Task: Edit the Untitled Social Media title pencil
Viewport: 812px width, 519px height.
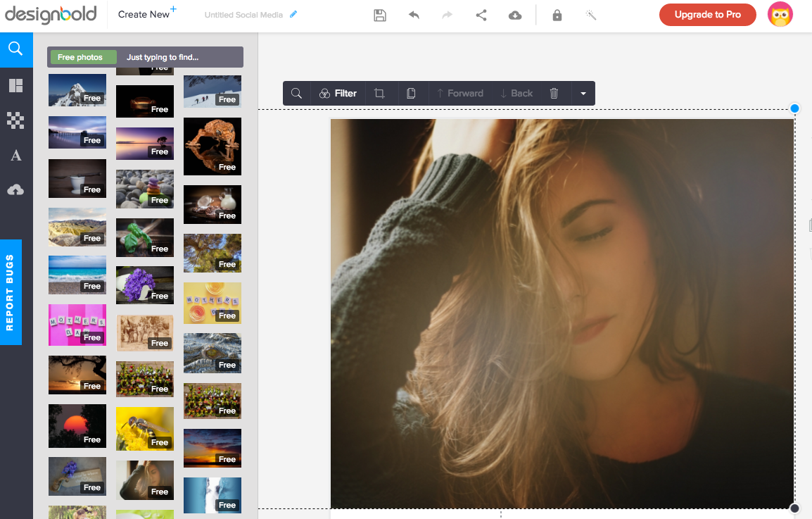Action: pos(293,14)
